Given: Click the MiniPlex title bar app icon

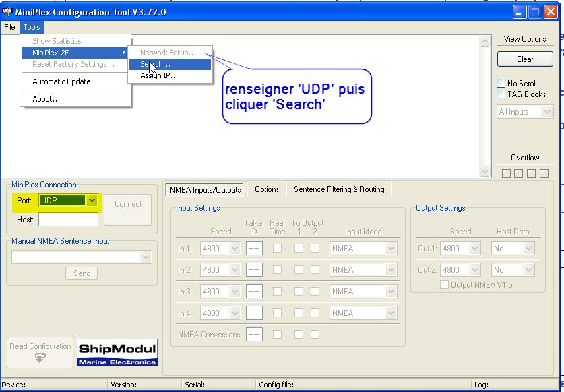Looking at the screenshot, I should (7, 12).
